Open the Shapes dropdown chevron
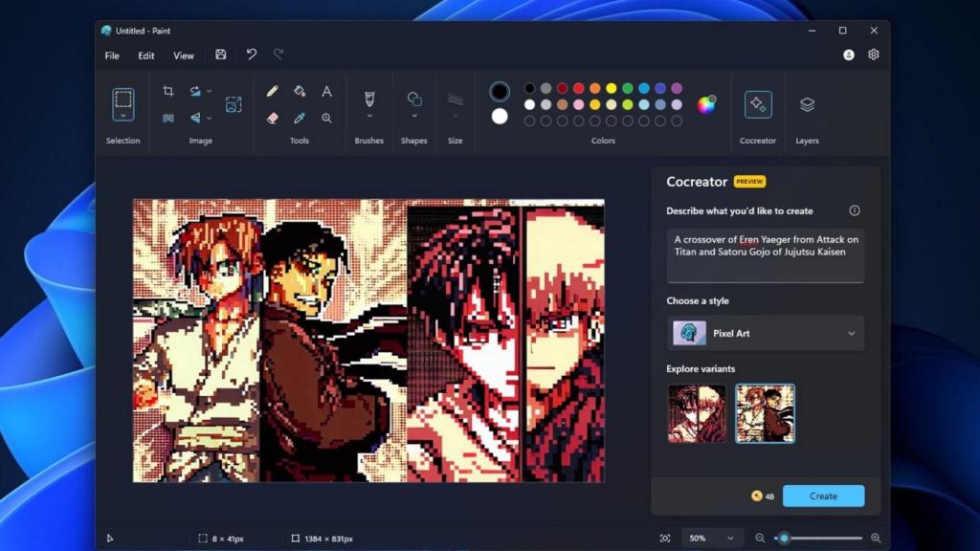 [x=413, y=116]
